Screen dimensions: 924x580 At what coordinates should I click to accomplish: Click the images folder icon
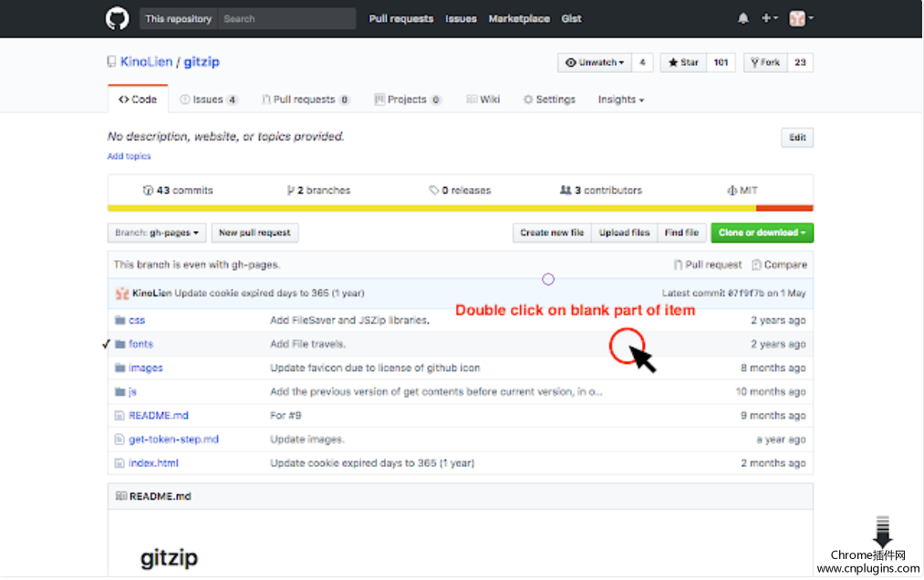pyautogui.click(x=119, y=368)
